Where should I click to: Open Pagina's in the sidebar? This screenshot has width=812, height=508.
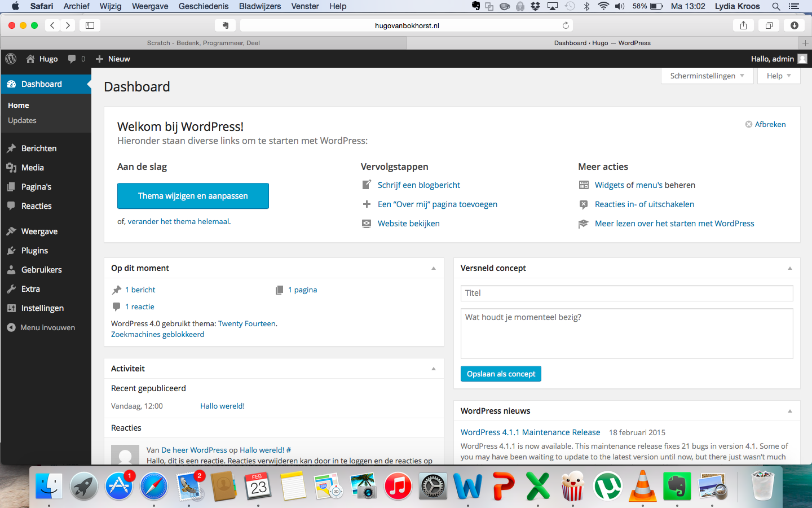(46, 187)
